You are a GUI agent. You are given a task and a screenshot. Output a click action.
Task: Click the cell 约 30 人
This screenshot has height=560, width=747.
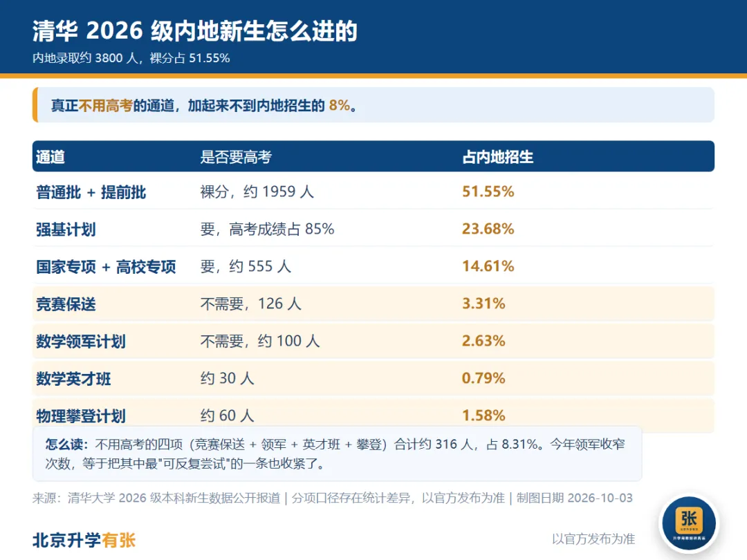point(228,378)
